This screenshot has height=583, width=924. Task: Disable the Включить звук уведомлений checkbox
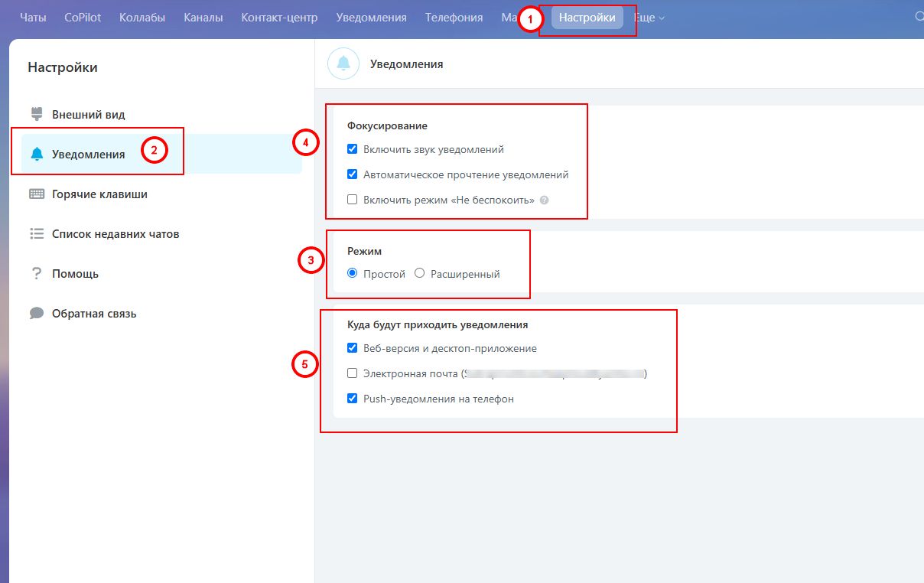click(353, 150)
